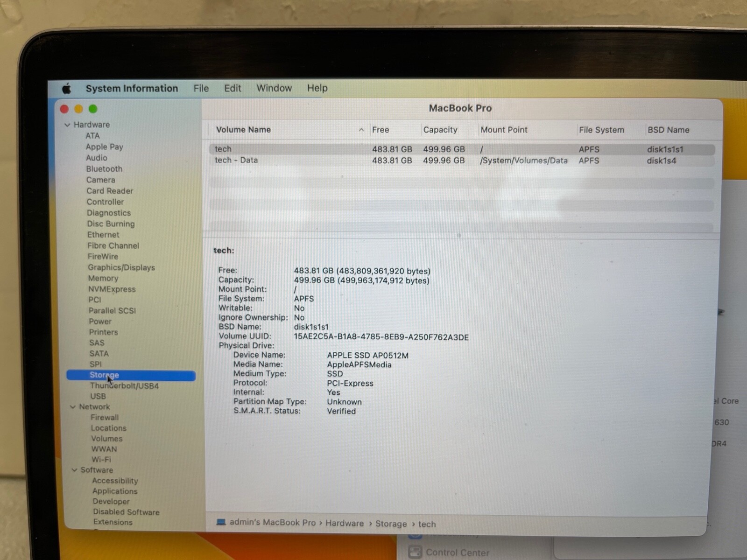This screenshot has height=560, width=747.
Task: Select SAS in the sidebar
Action: coord(97,343)
